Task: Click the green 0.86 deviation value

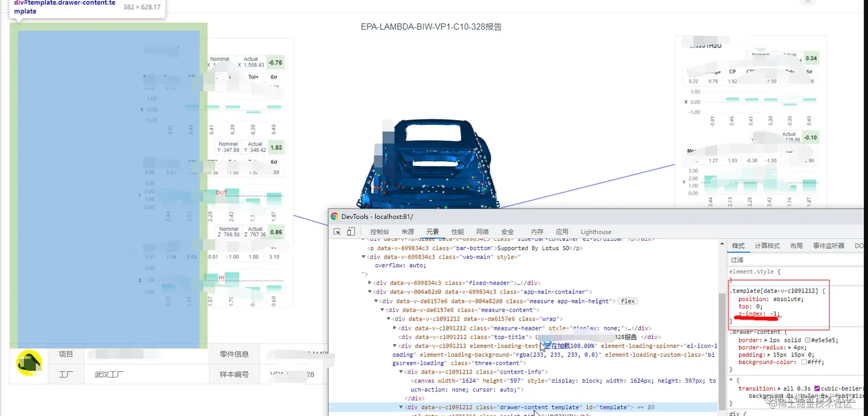Action: (x=276, y=232)
